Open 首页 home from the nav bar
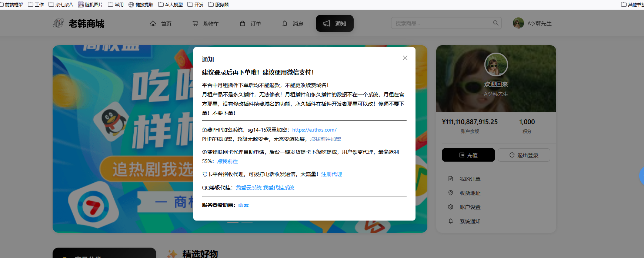644x258 pixels. click(161, 23)
